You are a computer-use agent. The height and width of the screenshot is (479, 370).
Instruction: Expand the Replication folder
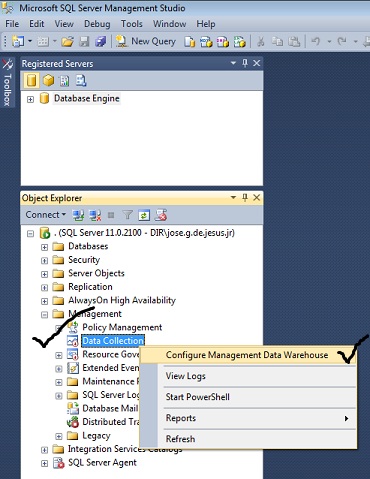click(44, 288)
